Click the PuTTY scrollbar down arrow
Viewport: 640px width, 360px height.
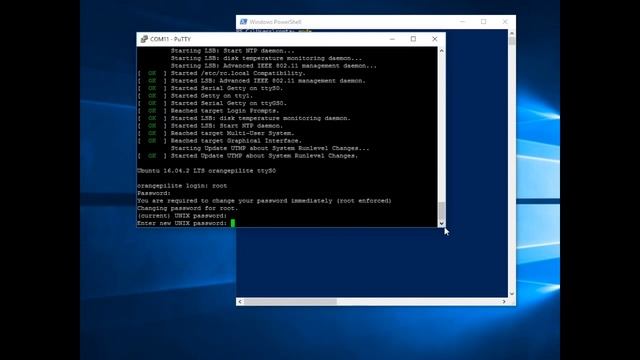(441, 223)
